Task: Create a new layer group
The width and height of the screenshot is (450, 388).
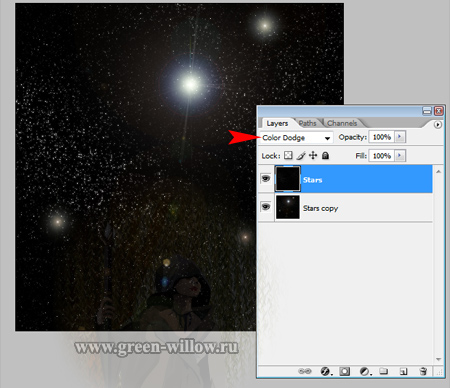Action: 383,371
